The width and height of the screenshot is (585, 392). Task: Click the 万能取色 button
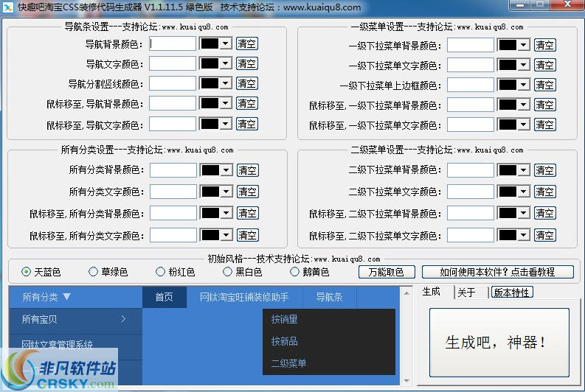tap(386, 272)
